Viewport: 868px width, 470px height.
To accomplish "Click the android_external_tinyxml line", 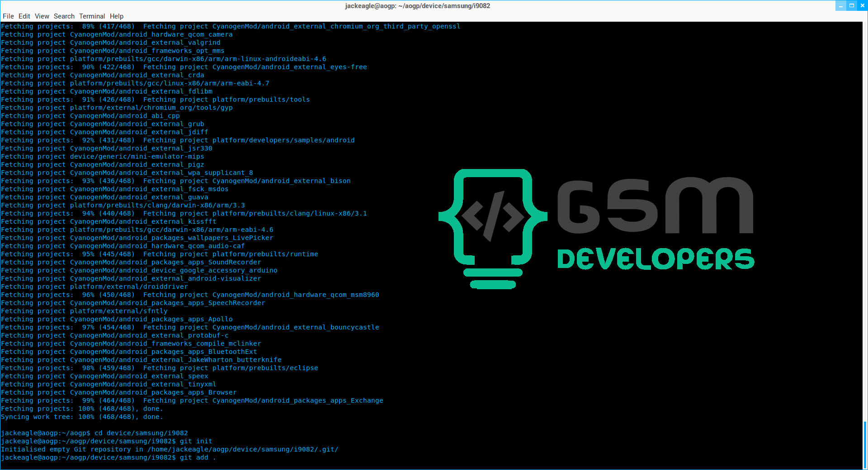I will point(108,385).
